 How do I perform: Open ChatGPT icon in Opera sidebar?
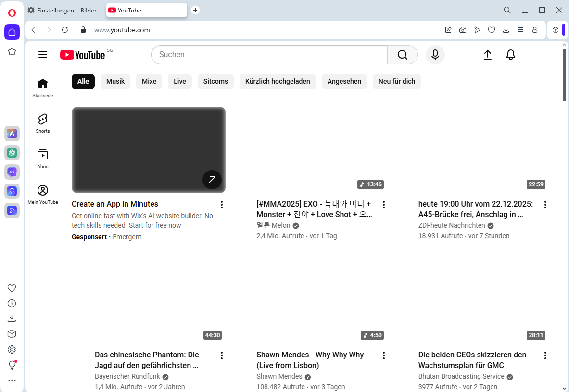click(12, 153)
